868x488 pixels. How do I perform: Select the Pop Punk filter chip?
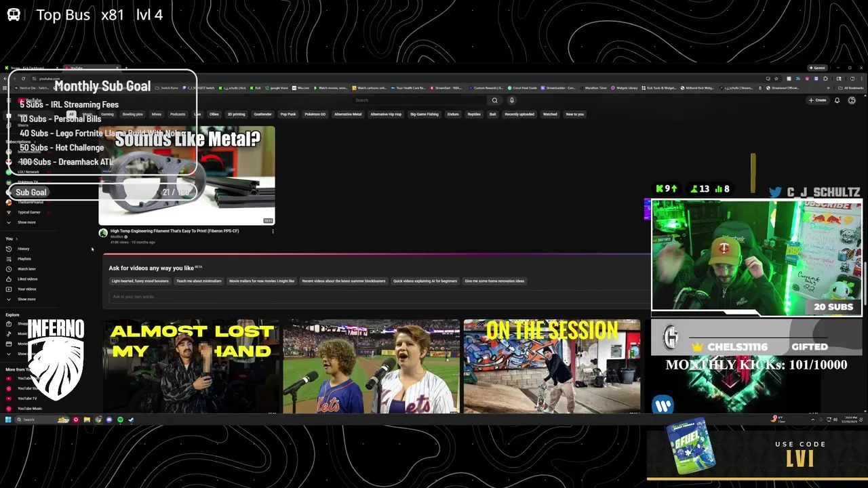pos(288,115)
